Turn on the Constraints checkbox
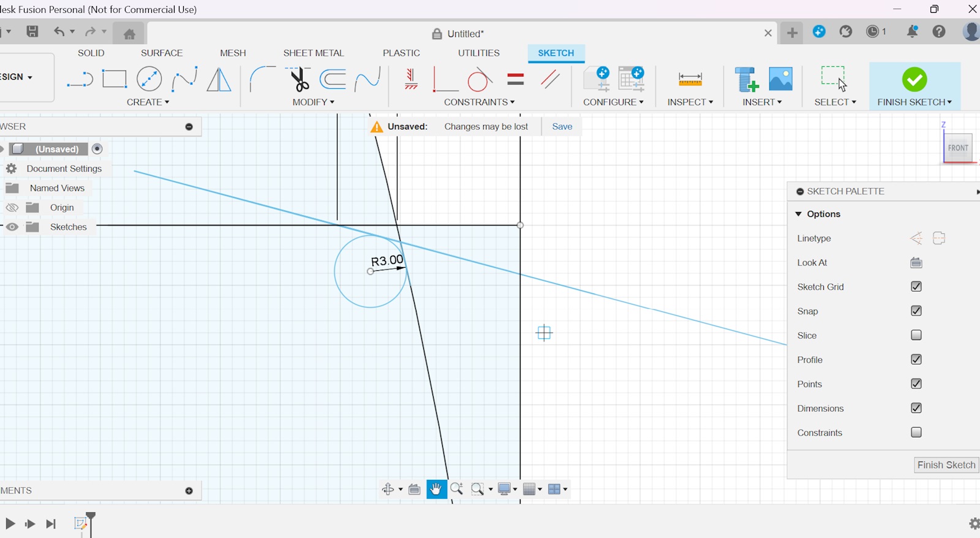The image size is (980, 538). pos(916,433)
